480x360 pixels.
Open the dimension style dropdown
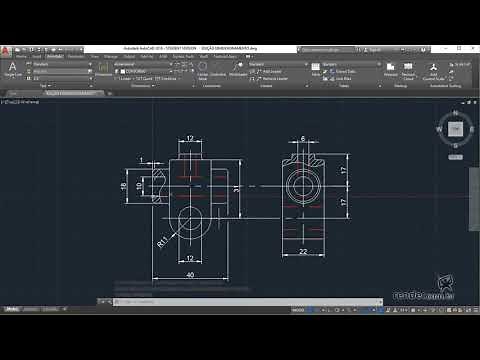(143, 64)
